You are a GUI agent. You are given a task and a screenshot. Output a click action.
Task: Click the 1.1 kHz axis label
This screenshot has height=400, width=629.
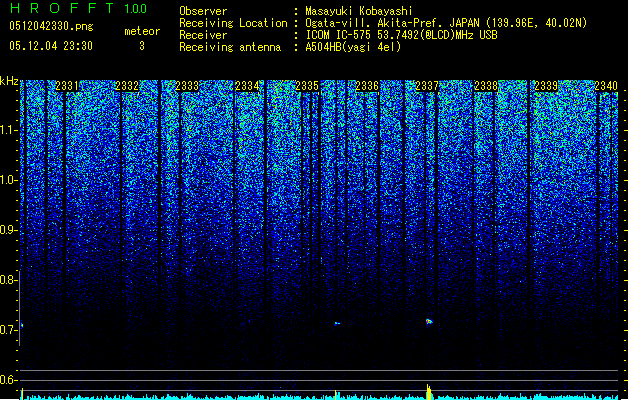[9, 130]
